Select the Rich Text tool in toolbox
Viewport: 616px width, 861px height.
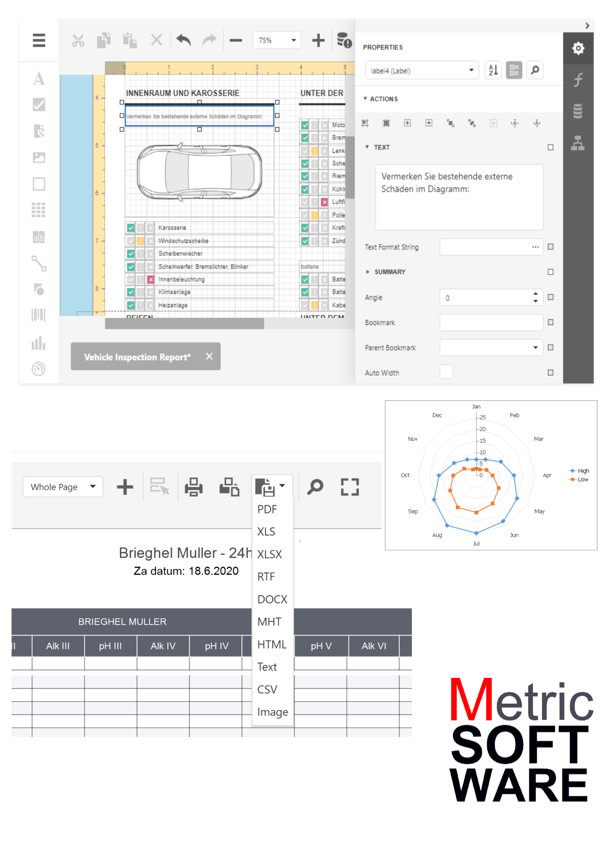pos(39,131)
